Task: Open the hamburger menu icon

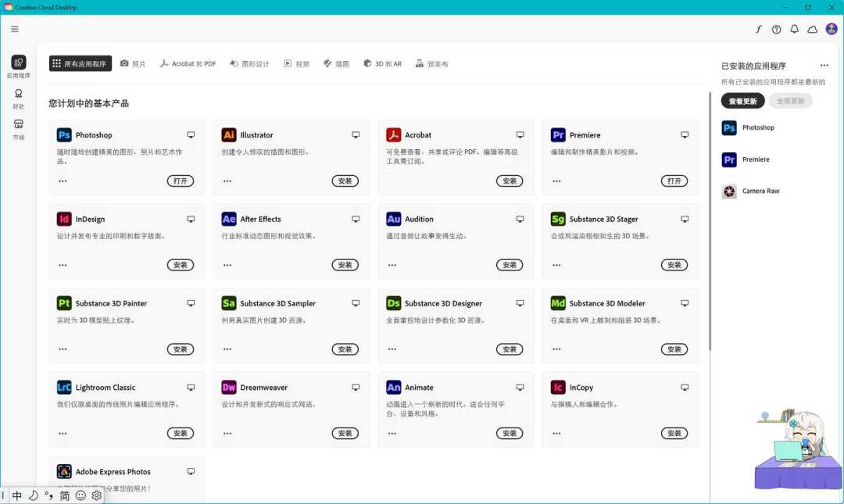Action: pyautogui.click(x=15, y=29)
